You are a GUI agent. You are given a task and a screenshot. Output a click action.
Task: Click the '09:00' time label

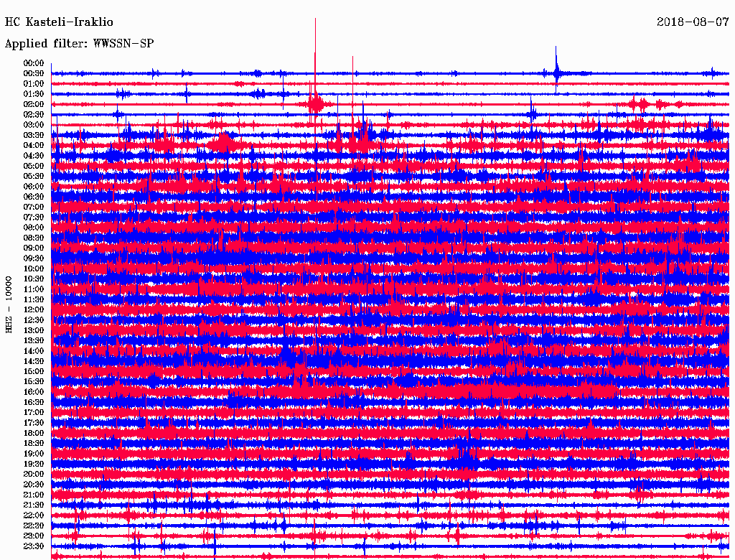[x=34, y=248]
